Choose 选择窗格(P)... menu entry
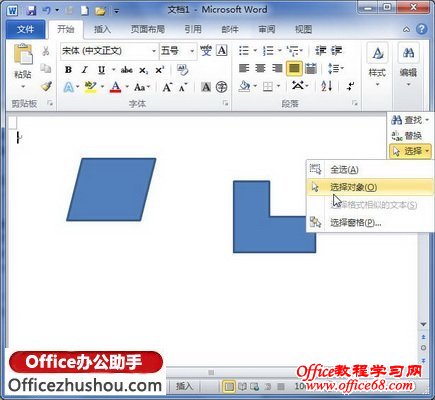Image resolution: width=435 pixels, height=400 pixels. point(369,222)
